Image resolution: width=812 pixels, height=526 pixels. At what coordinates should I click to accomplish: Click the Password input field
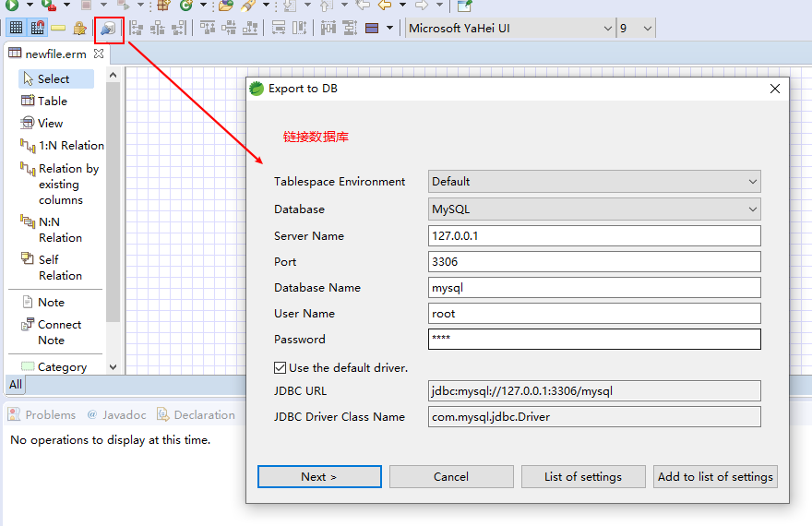pos(594,339)
